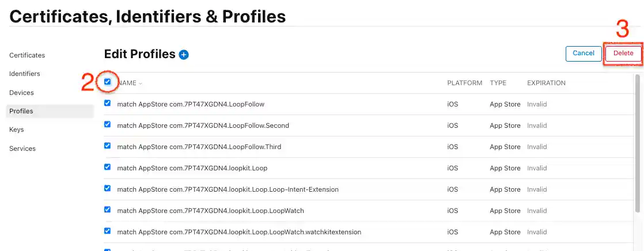Sort profiles using the NAME column arrow
The width and height of the screenshot is (644, 251).
141,83
